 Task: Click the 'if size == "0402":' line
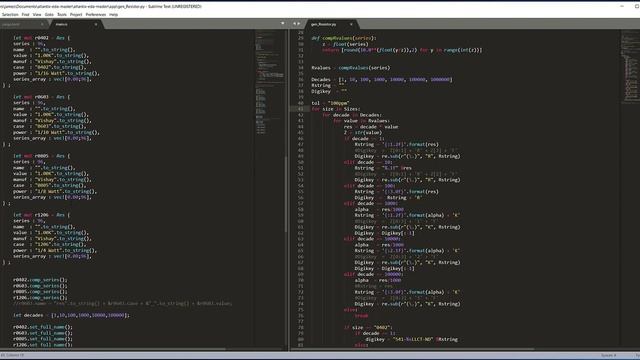pos(368,327)
